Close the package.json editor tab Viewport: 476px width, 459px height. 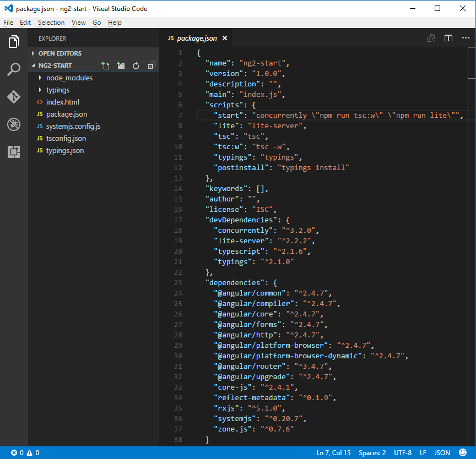(x=225, y=38)
